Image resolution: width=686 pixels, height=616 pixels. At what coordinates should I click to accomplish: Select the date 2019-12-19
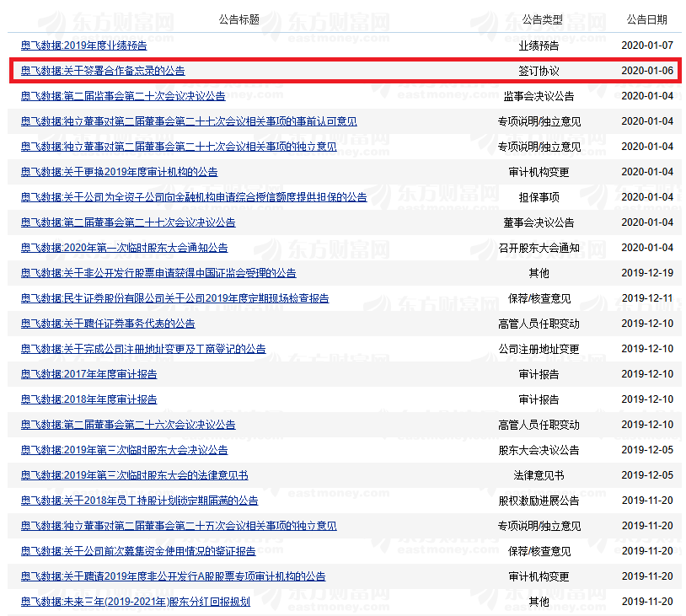coord(647,273)
